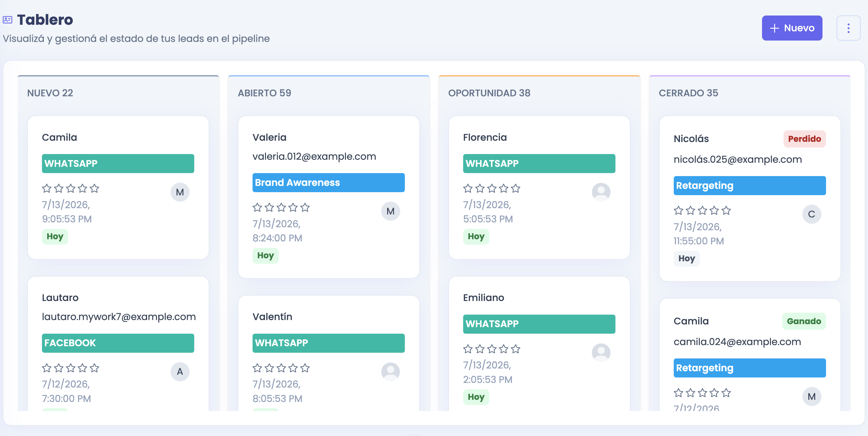Open lead name Florencia

pyautogui.click(x=485, y=137)
